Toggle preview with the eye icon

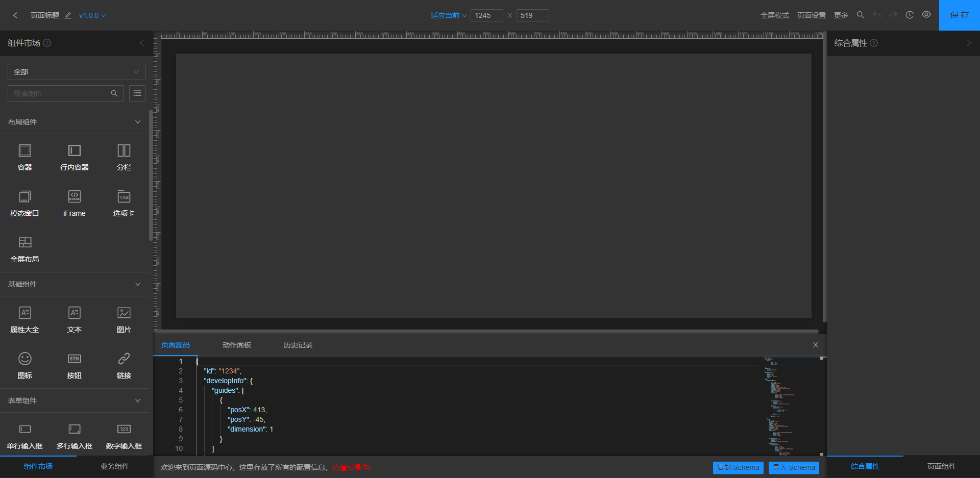point(926,15)
